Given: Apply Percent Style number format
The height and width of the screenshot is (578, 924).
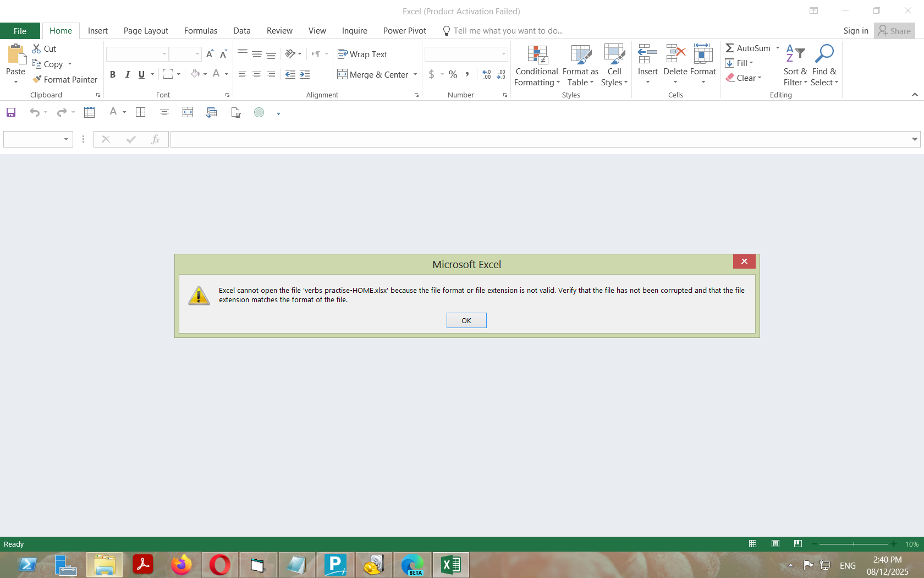Looking at the screenshot, I should [x=453, y=74].
